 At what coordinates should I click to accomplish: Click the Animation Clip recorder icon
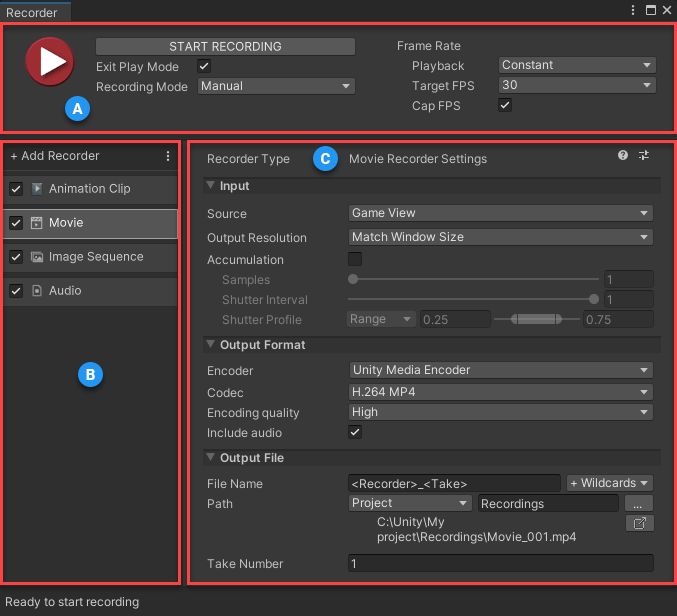(37, 189)
